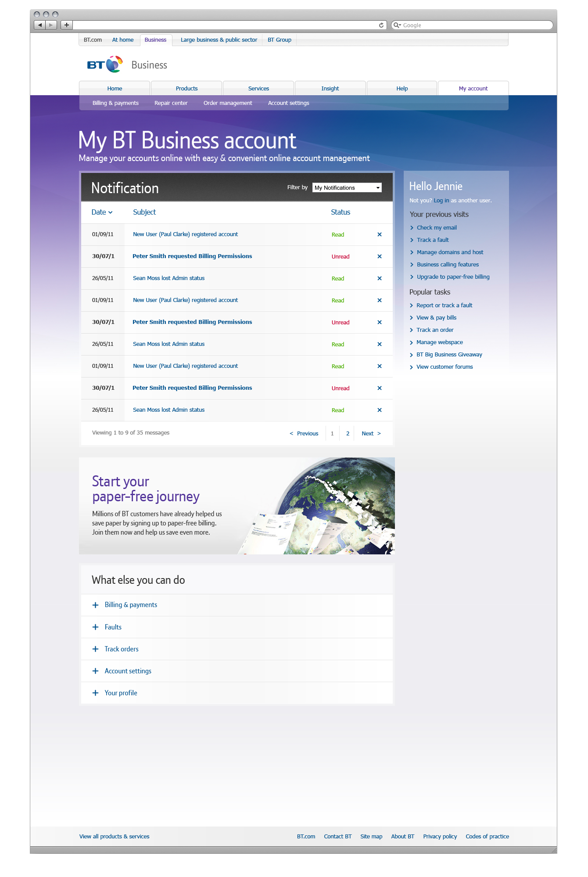
Task: Click the reload icon in address bar
Action: pos(381,25)
